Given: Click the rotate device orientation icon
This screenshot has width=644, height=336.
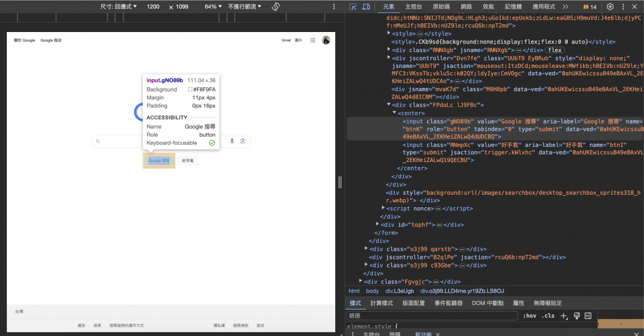Looking at the screenshot, I should (x=276, y=6).
